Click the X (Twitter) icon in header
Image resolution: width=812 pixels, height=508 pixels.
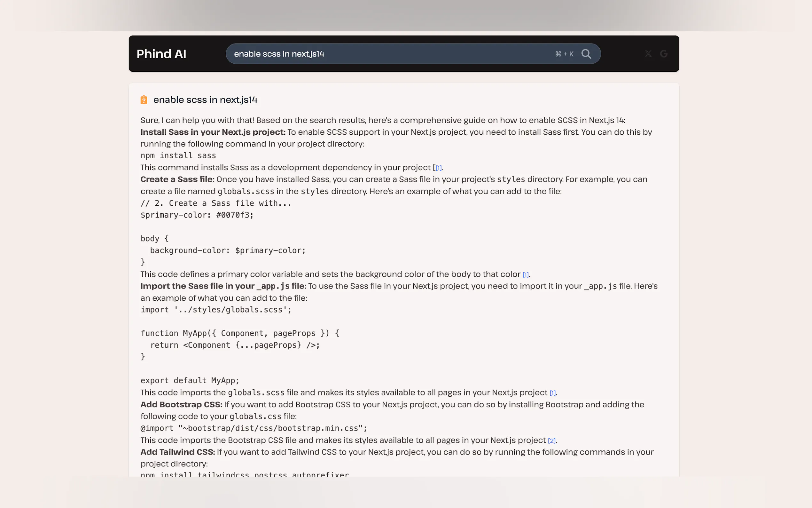[648, 54]
